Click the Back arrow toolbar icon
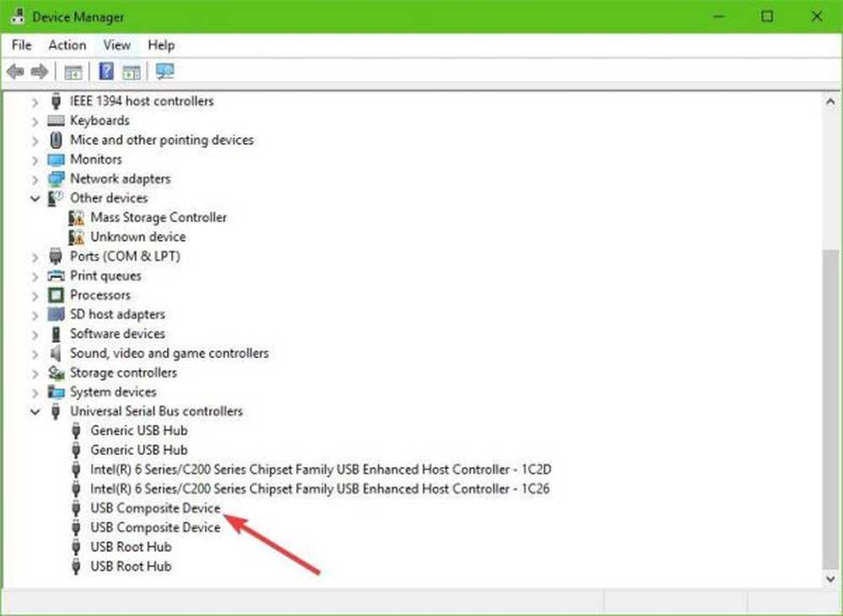The height and width of the screenshot is (616, 843). [14, 72]
